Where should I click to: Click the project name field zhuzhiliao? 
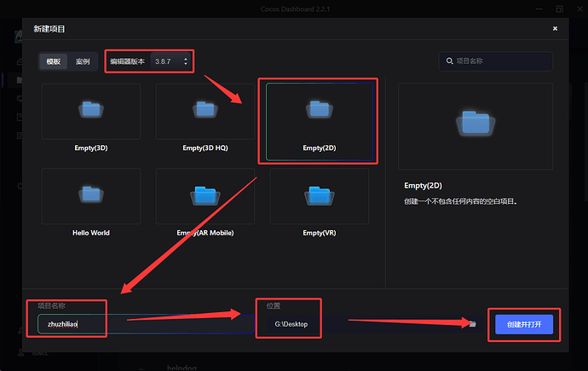pyautogui.click(x=147, y=324)
